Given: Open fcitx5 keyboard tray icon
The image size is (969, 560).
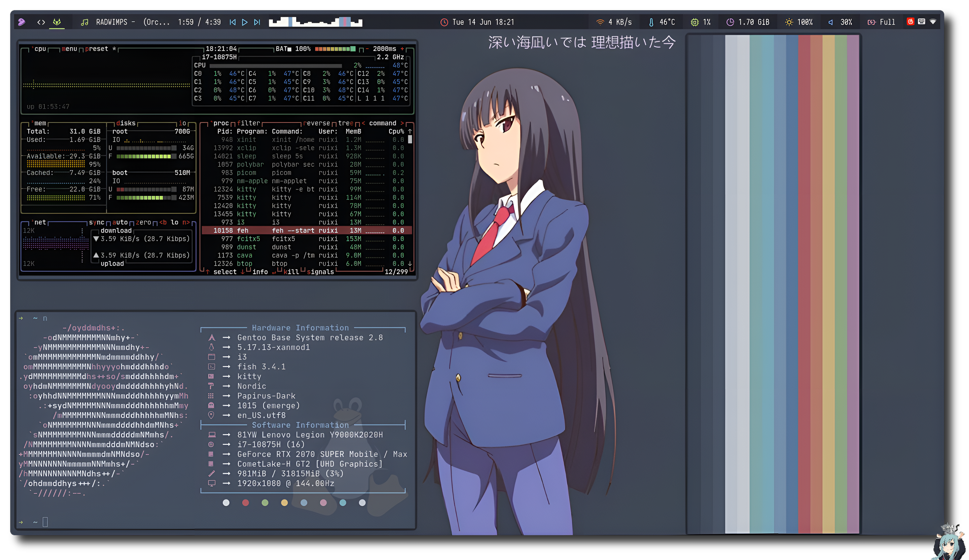Looking at the screenshot, I should point(921,22).
